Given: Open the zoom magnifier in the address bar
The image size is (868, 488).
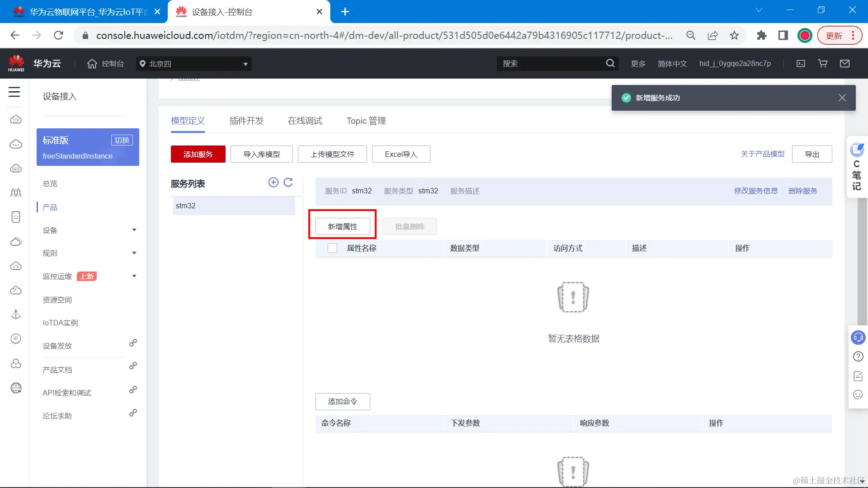Looking at the screenshot, I should pyautogui.click(x=691, y=35).
